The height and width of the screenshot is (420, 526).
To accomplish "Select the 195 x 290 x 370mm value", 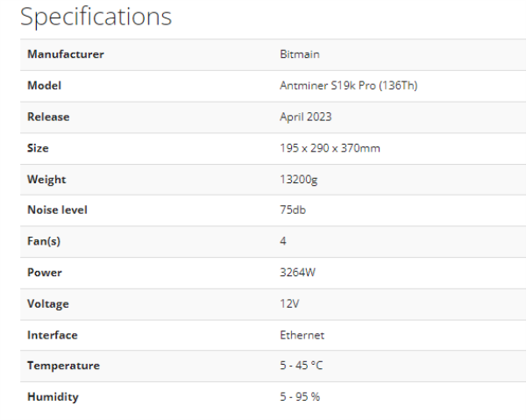I will (330, 148).
